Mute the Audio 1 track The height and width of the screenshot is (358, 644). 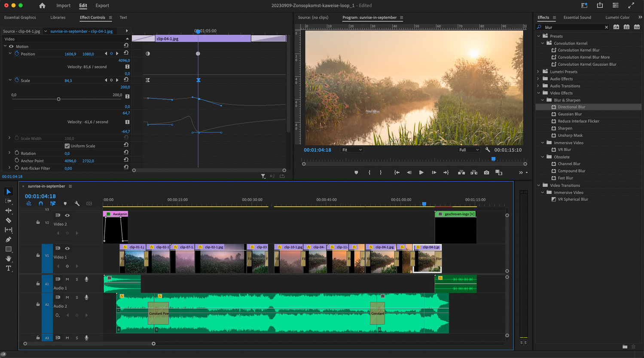(67, 279)
